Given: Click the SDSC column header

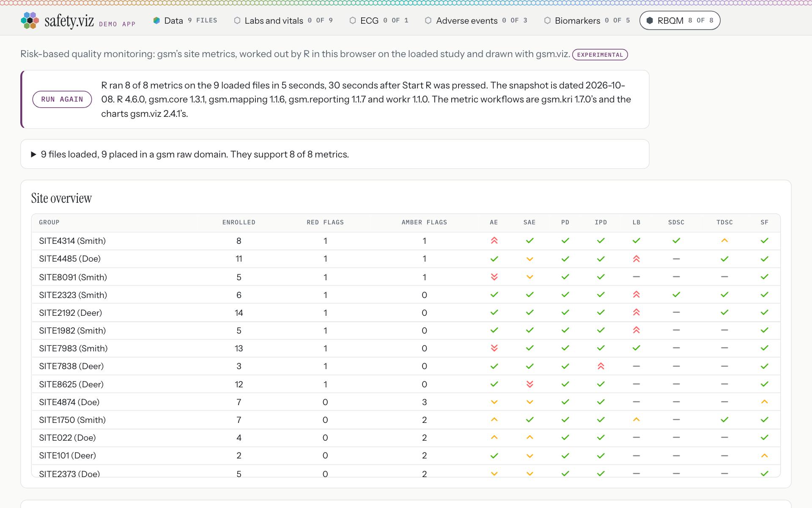Looking at the screenshot, I should coord(676,222).
